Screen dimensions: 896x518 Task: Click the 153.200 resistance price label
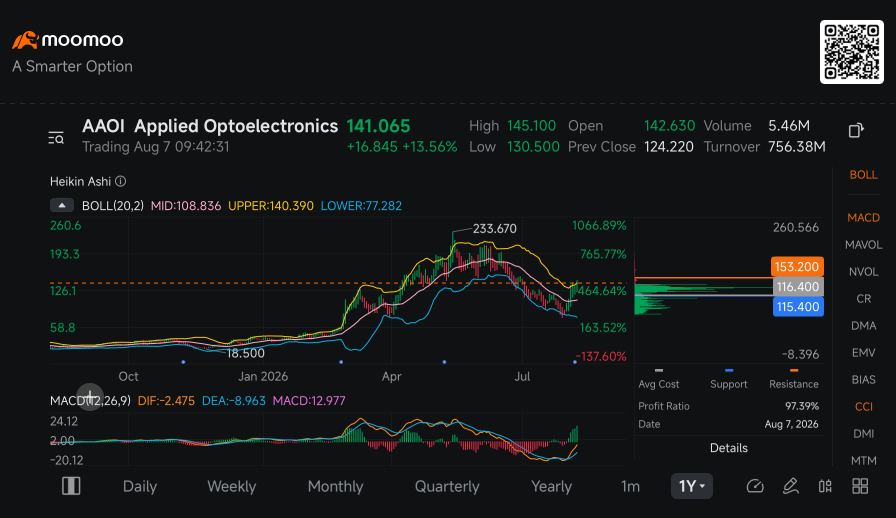pos(797,266)
